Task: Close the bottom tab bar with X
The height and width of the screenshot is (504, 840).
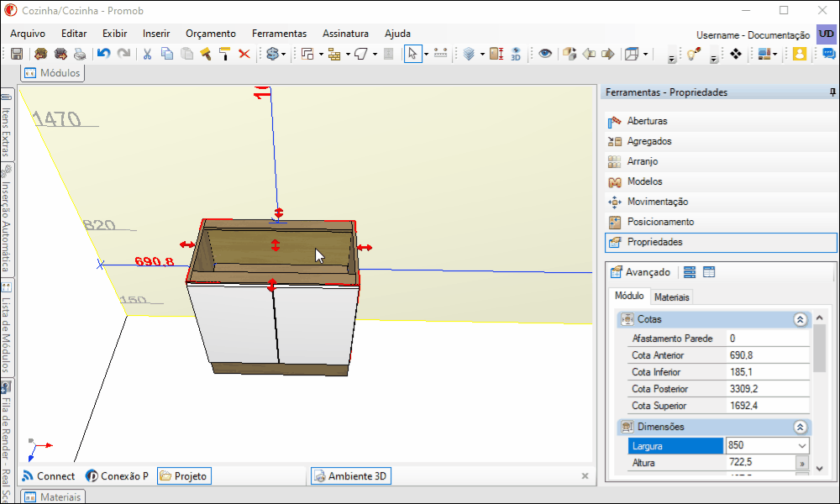Action: click(x=585, y=476)
